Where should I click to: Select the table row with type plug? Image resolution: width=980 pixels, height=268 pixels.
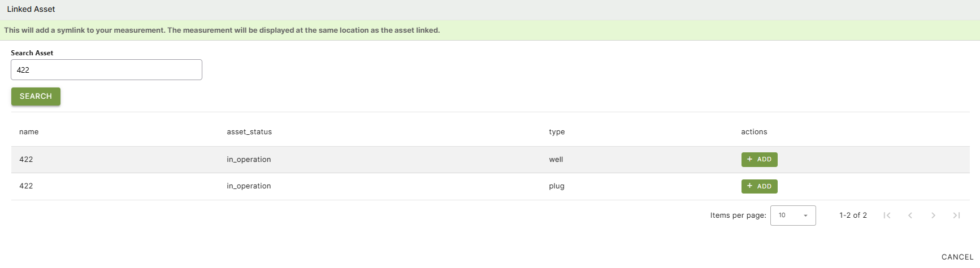(396, 186)
